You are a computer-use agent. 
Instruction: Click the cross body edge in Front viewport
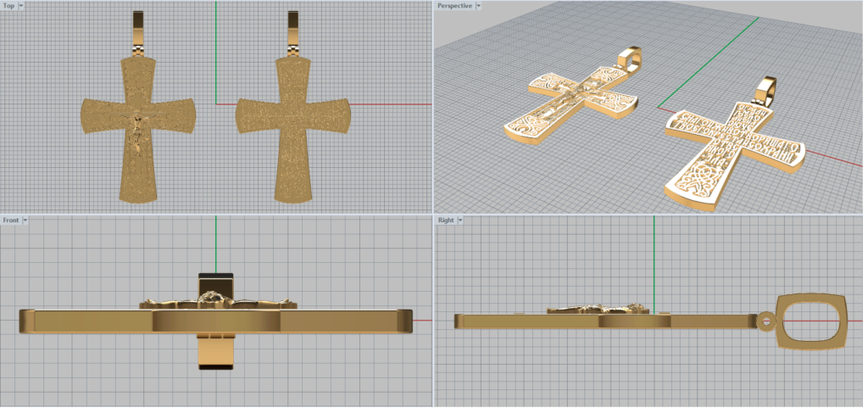85,321
